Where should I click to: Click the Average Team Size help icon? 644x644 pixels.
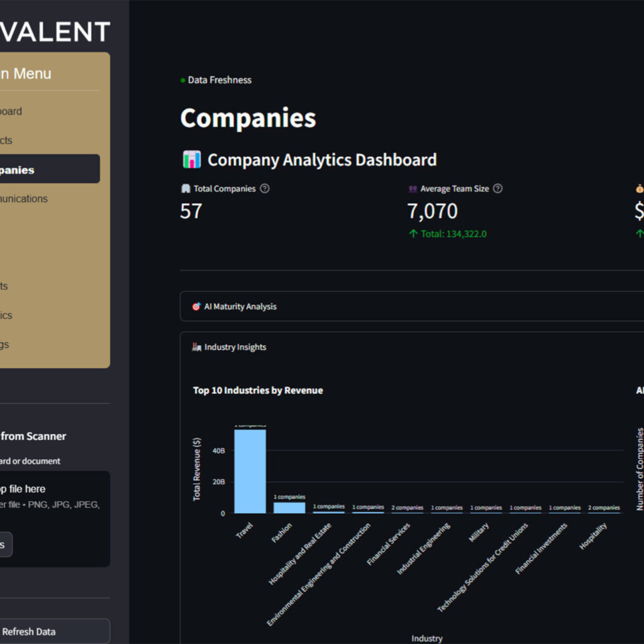(x=498, y=189)
